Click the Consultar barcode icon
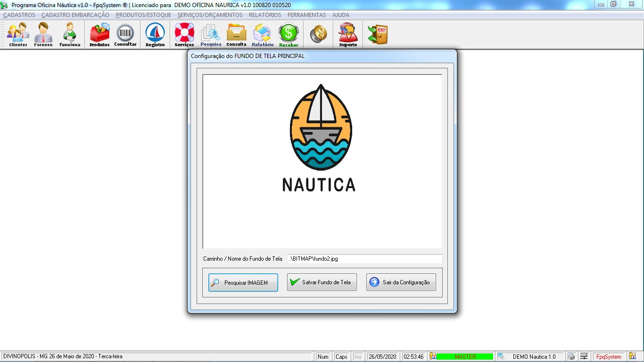 pyautogui.click(x=125, y=35)
